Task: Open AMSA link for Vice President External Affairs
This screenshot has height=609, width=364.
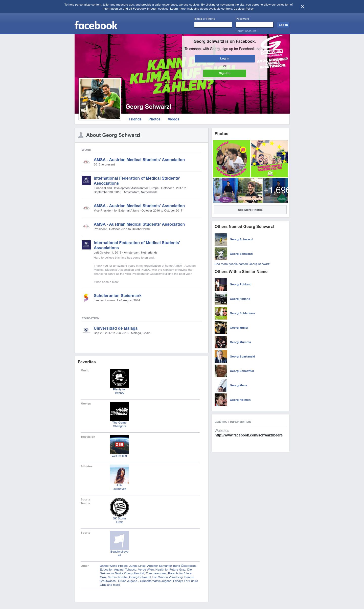Action: pyautogui.click(x=139, y=206)
